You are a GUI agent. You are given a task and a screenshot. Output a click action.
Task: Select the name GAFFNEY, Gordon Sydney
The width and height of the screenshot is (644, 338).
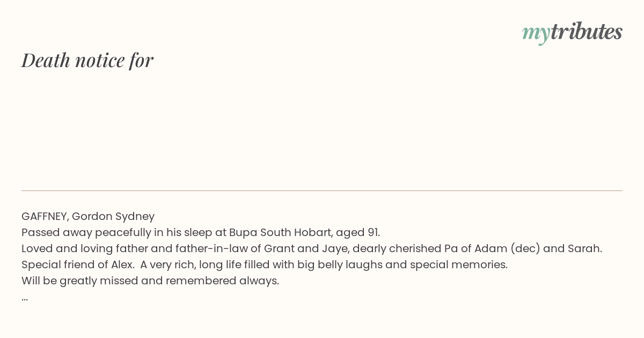click(x=88, y=216)
